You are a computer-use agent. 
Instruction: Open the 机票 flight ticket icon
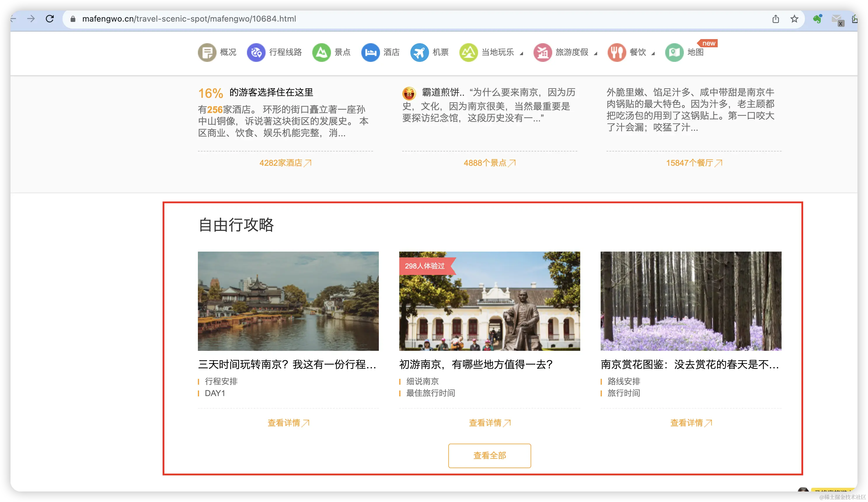(x=419, y=52)
